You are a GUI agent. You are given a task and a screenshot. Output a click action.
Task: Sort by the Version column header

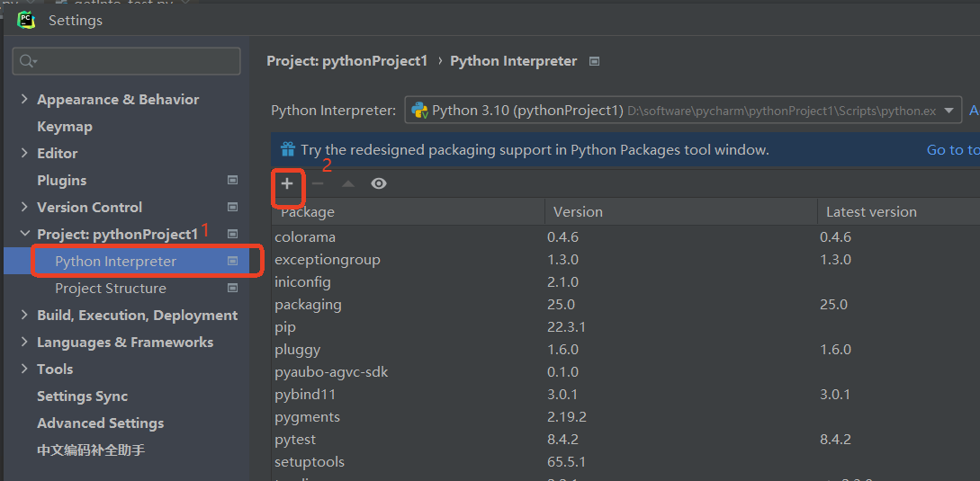[578, 212]
